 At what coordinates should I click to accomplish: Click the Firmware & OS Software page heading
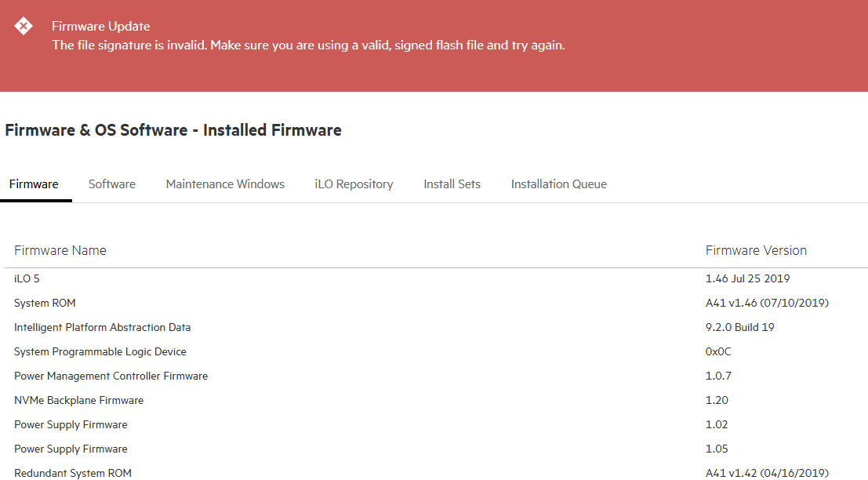coord(173,130)
